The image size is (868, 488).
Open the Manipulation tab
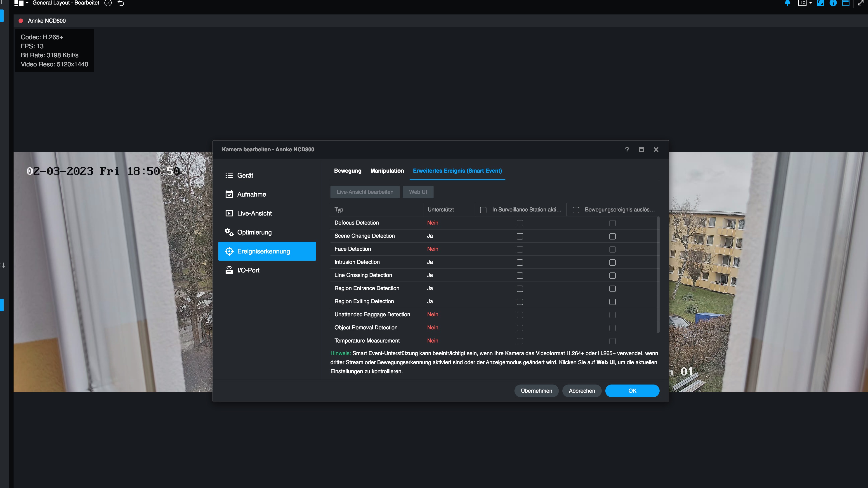pos(387,171)
